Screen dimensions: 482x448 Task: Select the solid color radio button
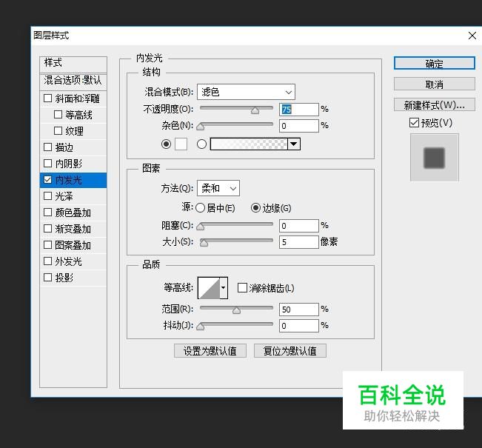coord(167,144)
